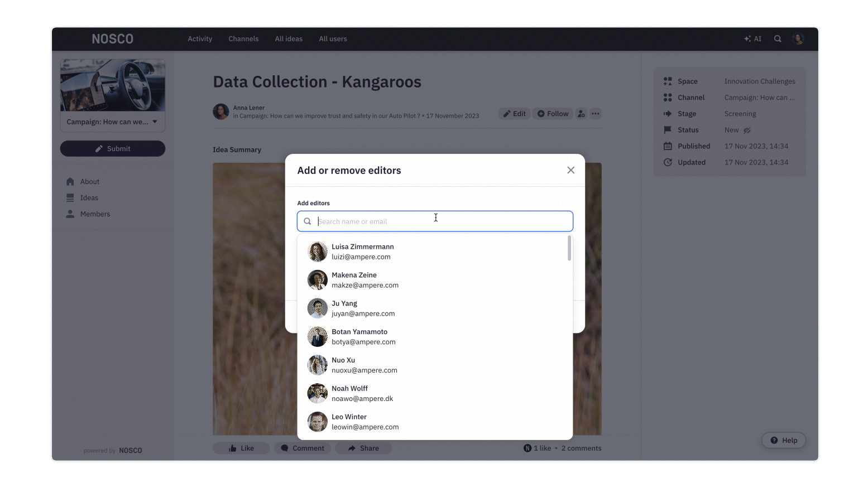Click Nuo Xu's avatar

point(318,365)
